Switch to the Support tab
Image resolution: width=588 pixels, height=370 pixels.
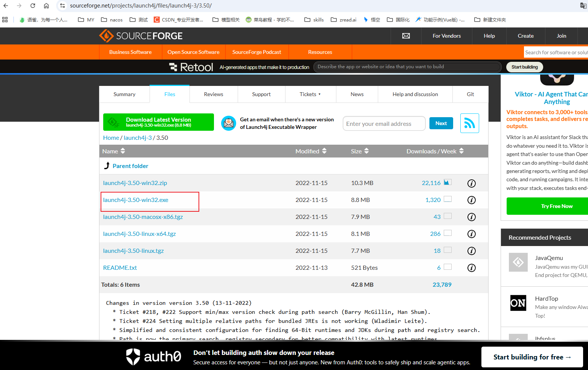click(261, 94)
